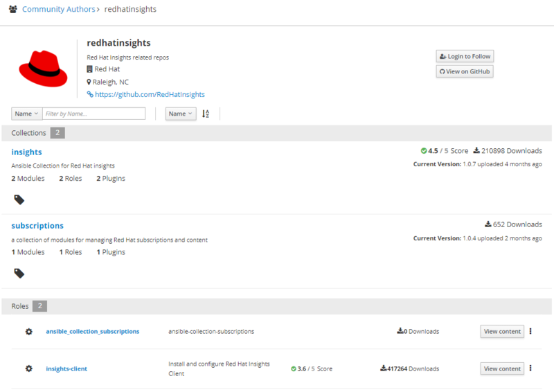Viewport: 554px width, 392px height.
Task: Click '1 Roles' under subscriptions collection
Action: (x=71, y=252)
